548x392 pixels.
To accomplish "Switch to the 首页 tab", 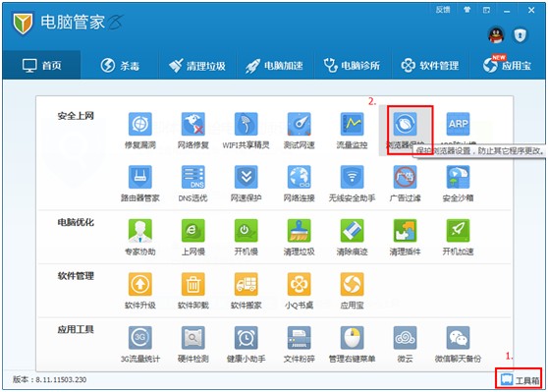I will click(x=41, y=65).
